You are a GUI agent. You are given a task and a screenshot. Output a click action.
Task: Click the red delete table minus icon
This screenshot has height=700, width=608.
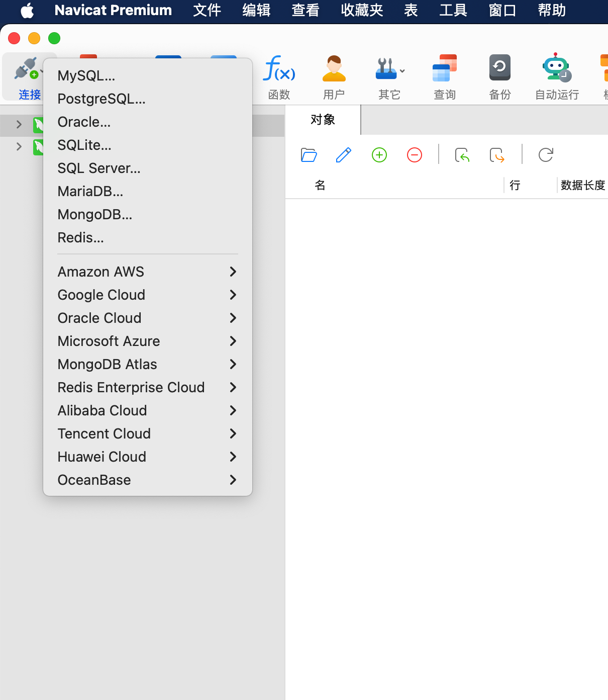pyautogui.click(x=415, y=155)
